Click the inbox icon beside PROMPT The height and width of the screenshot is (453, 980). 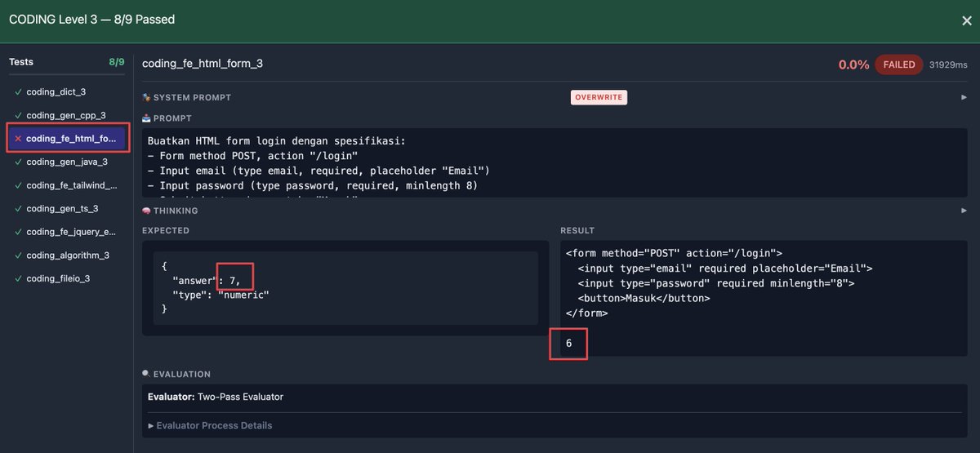click(x=146, y=118)
